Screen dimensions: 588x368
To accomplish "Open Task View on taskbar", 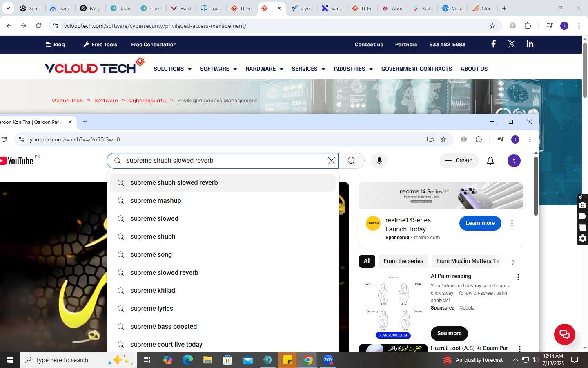I will (x=147, y=360).
